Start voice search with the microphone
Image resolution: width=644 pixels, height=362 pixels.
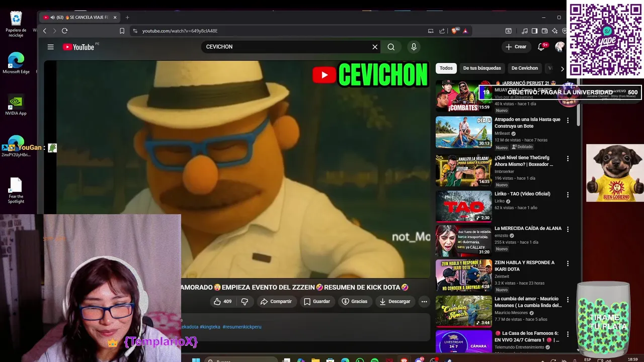414,47
